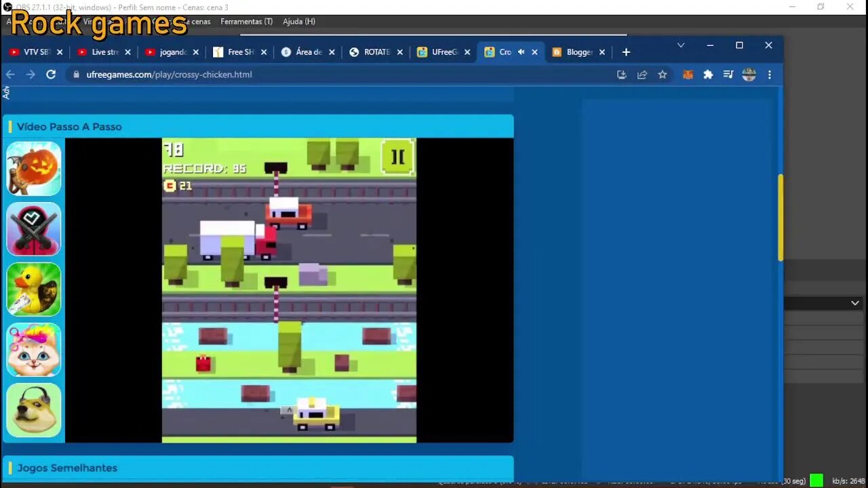The image size is (868, 488).
Task: Open OBS Ajuda menu
Action: pyautogui.click(x=299, y=22)
